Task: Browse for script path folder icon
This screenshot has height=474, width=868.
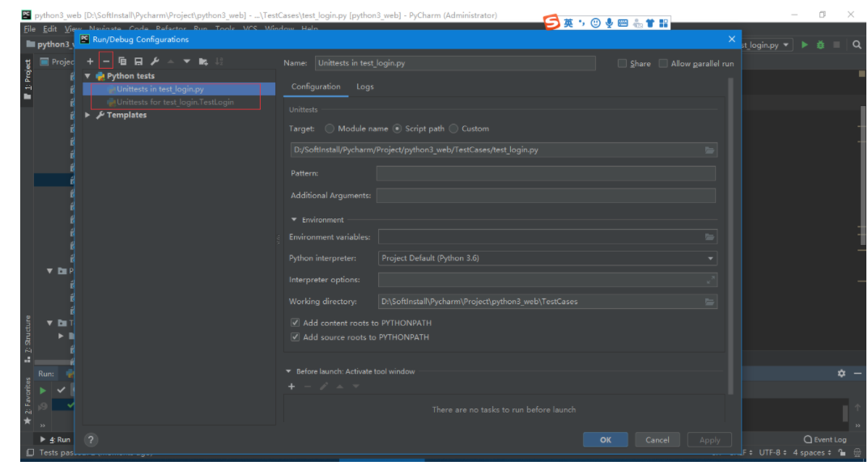Action: [709, 150]
